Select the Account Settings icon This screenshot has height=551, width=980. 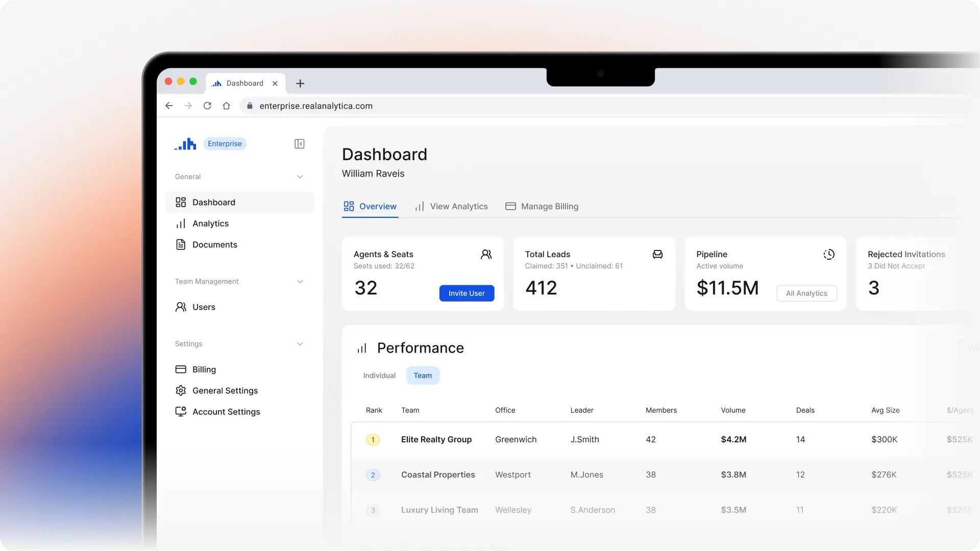pos(181,412)
